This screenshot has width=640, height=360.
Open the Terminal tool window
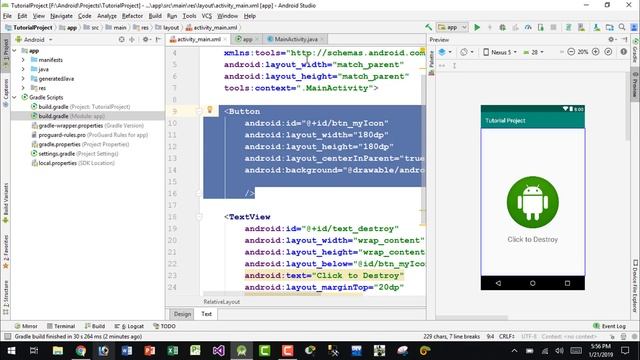61,326
